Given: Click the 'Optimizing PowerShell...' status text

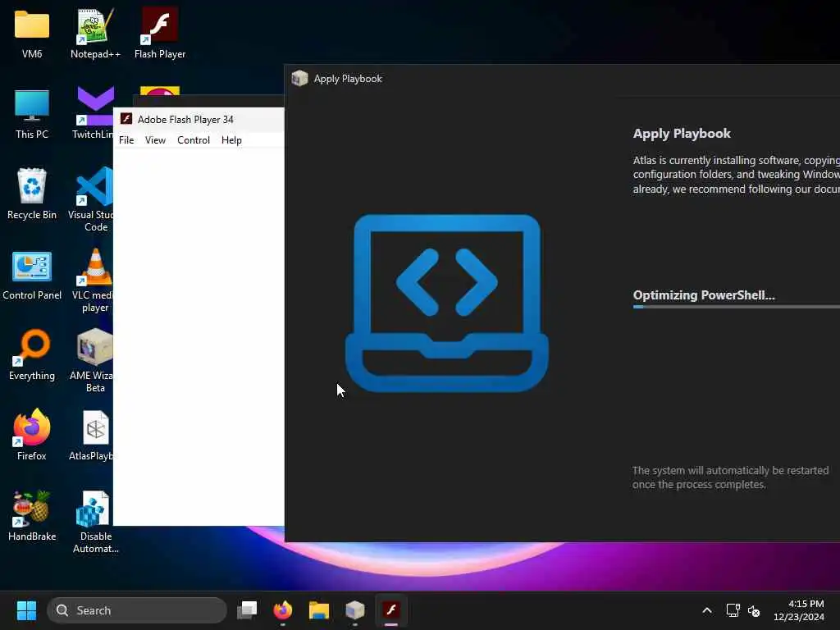Looking at the screenshot, I should 704,295.
